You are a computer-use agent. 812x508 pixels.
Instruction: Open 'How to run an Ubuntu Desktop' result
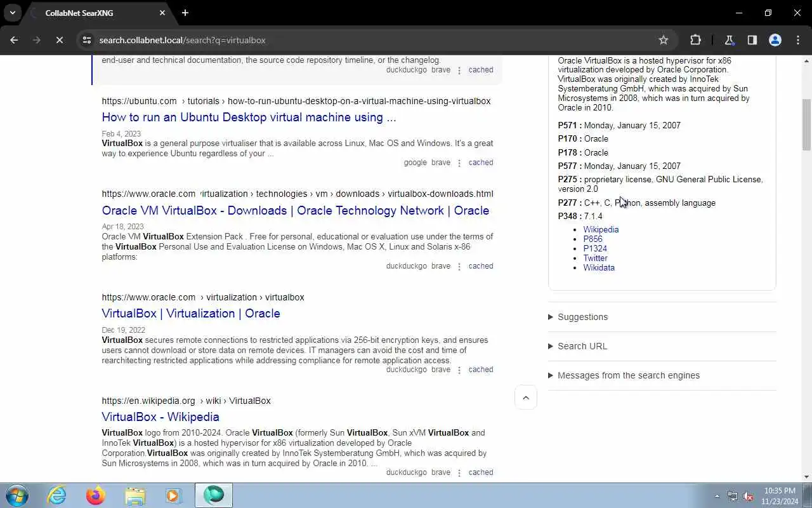click(249, 117)
